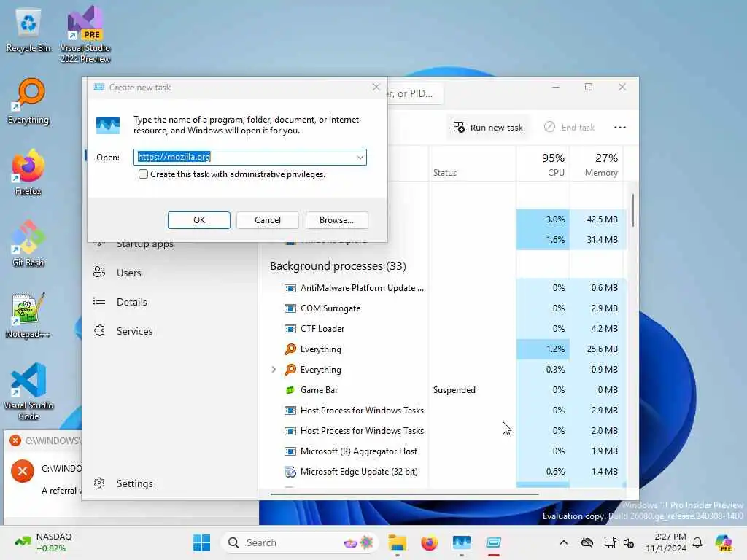Click the Task Manager search box
Image resolution: width=747 pixels, height=560 pixels.
click(x=415, y=93)
